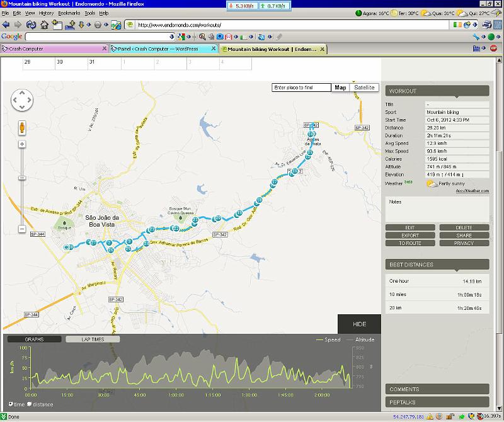
Task: Open the History menu
Action: click(x=46, y=13)
